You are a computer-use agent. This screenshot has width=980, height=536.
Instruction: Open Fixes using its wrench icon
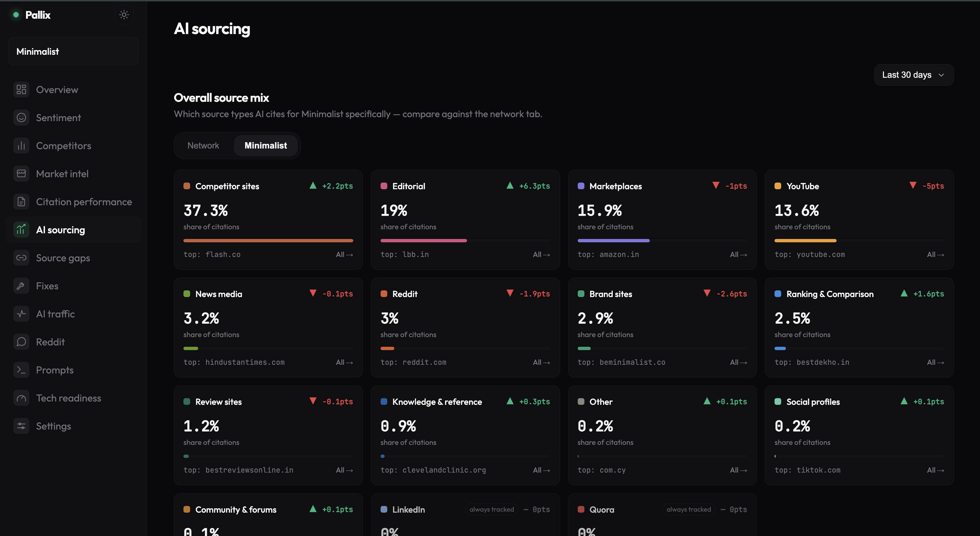pyautogui.click(x=21, y=286)
